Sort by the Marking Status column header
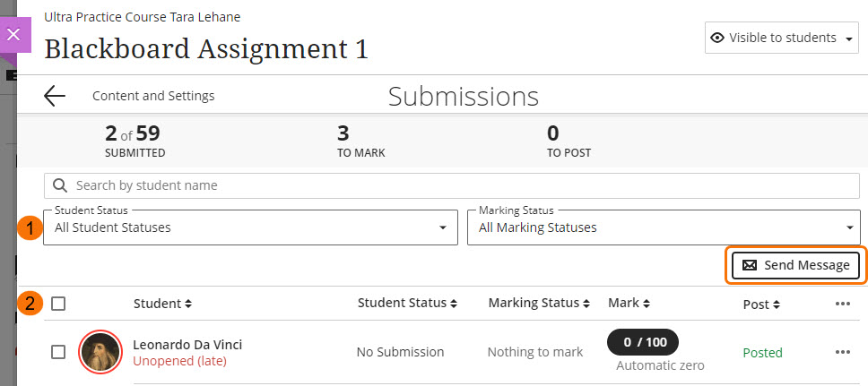Screen dimensions: 868x386 coord(539,303)
